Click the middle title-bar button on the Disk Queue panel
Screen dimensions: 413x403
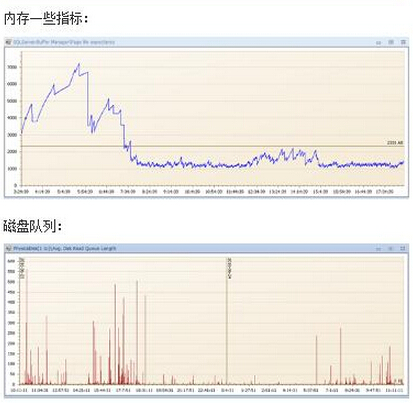(x=390, y=248)
